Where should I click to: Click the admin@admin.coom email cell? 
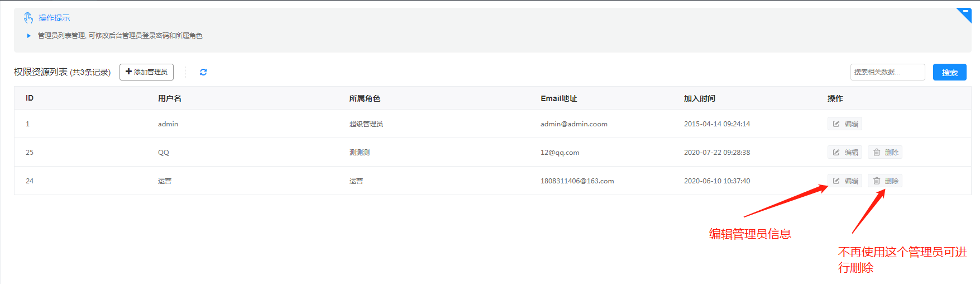tap(573, 124)
